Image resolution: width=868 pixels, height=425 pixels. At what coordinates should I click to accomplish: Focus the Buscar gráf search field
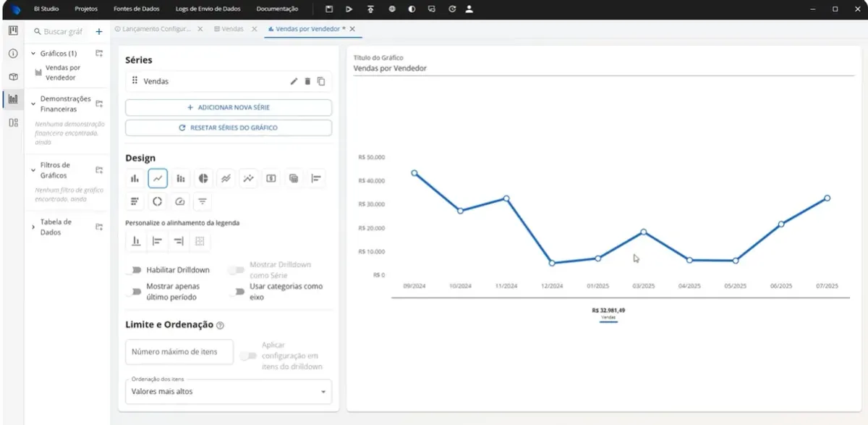pyautogui.click(x=63, y=32)
